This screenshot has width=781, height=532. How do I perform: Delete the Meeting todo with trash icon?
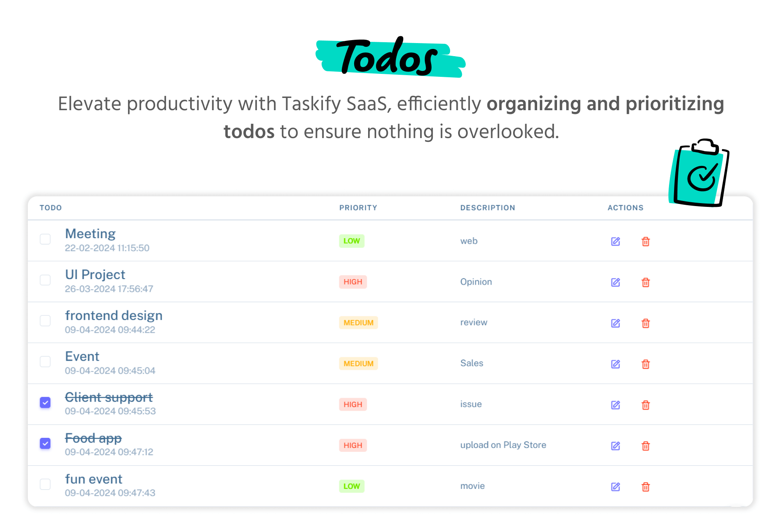coord(645,242)
